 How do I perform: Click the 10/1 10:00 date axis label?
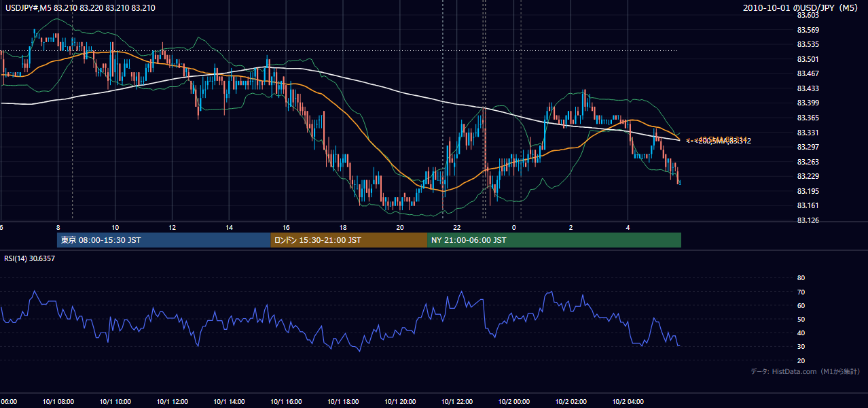[x=115, y=402]
